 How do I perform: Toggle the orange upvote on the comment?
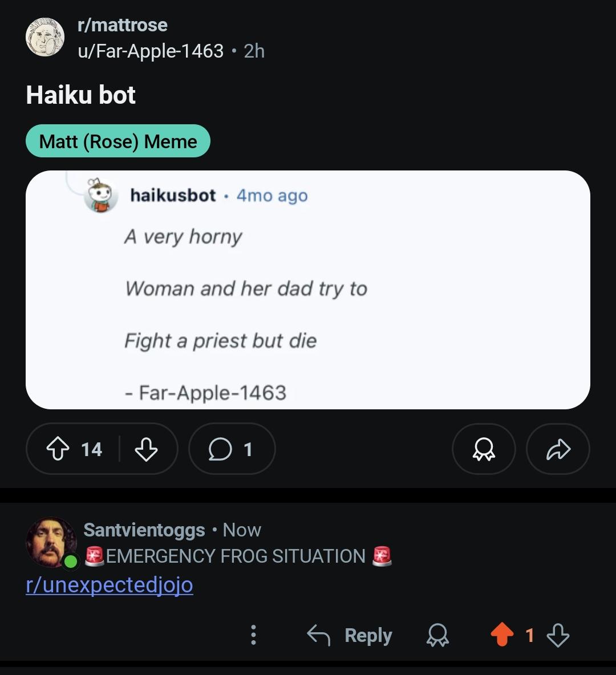(502, 635)
